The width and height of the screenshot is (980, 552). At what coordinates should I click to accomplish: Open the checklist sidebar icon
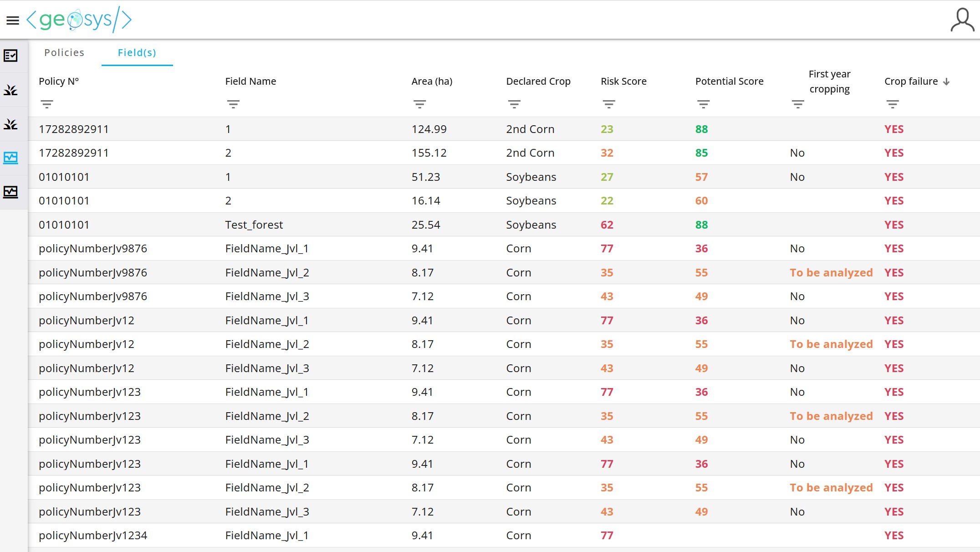click(x=10, y=56)
